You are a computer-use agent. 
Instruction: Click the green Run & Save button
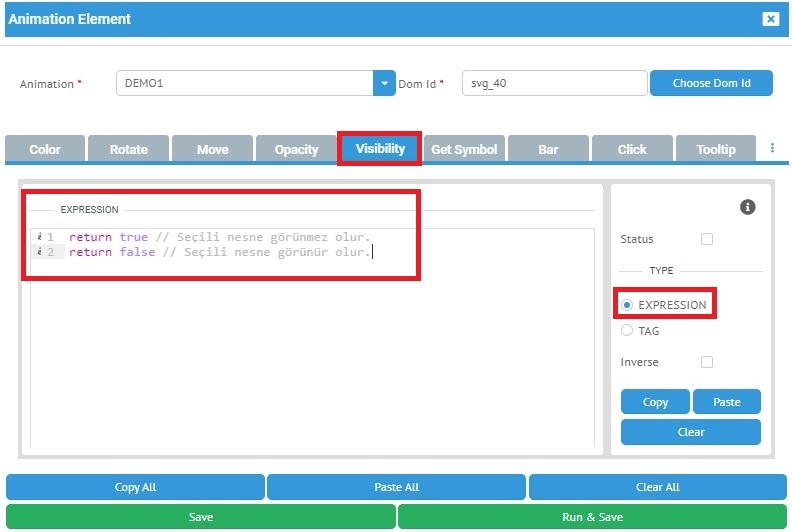(592, 517)
